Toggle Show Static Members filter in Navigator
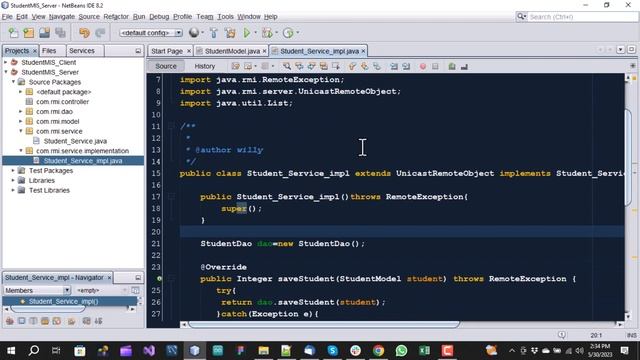Viewport: 640px width, 360px height. 33,321
